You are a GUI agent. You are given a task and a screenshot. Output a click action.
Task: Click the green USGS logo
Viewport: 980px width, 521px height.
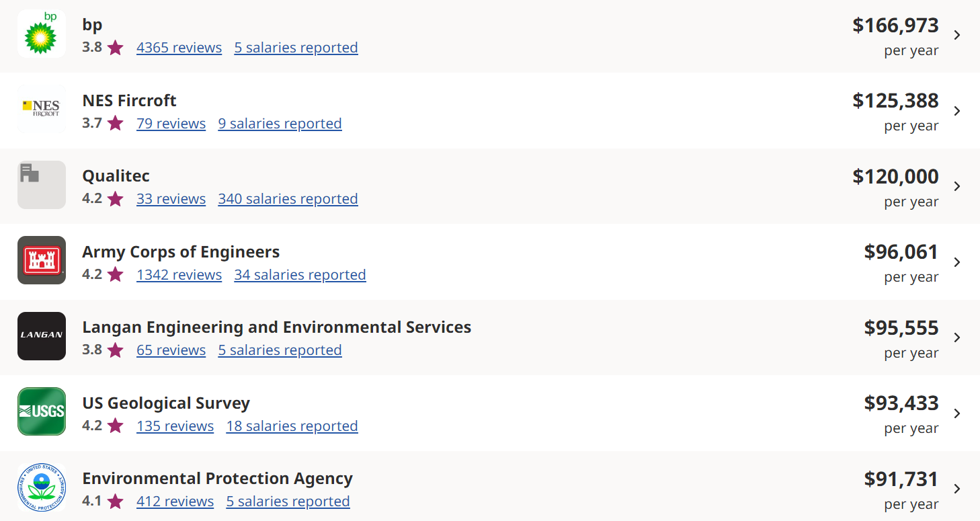(x=42, y=411)
